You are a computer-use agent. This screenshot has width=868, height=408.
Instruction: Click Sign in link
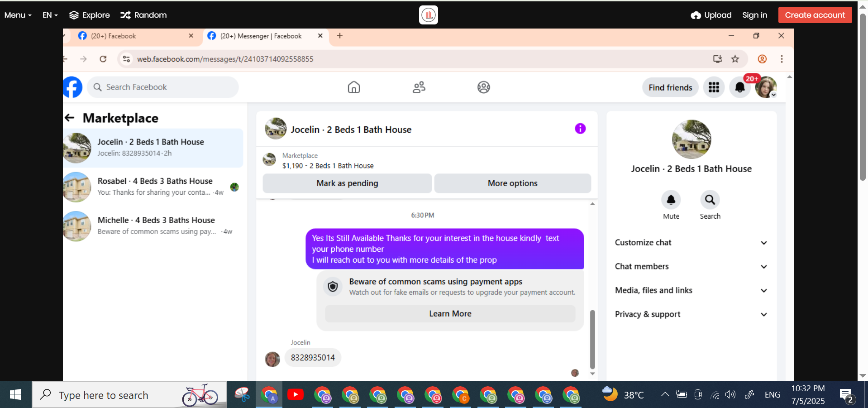[x=754, y=15]
